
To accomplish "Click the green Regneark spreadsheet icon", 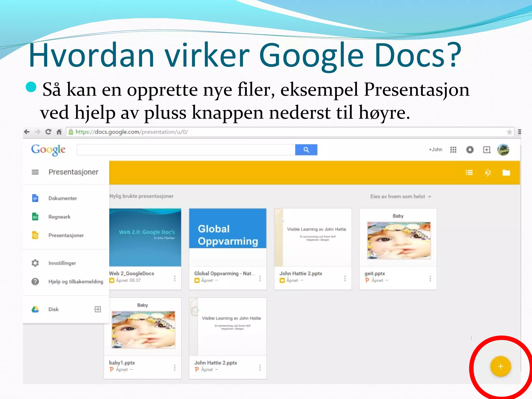I will pyautogui.click(x=35, y=217).
